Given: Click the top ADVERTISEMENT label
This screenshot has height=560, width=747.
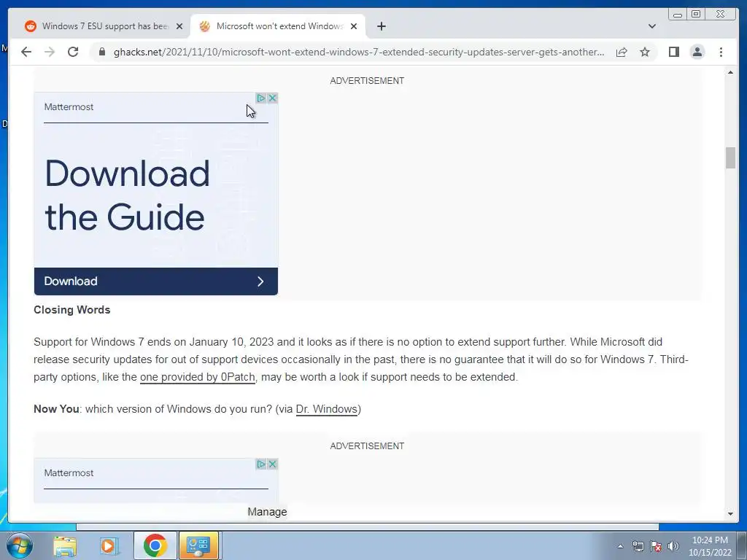Looking at the screenshot, I should [367, 81].
